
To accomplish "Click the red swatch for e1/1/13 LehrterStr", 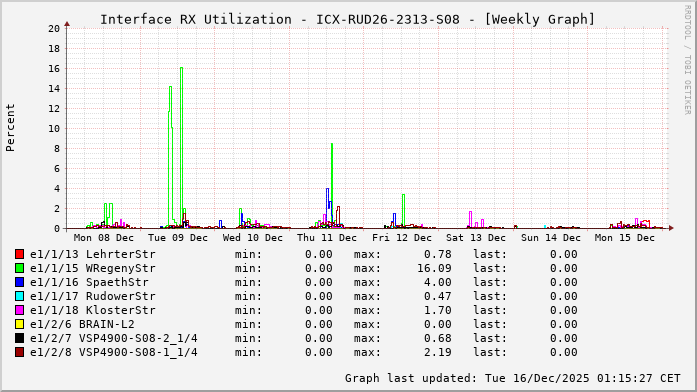I will (19, 254).
